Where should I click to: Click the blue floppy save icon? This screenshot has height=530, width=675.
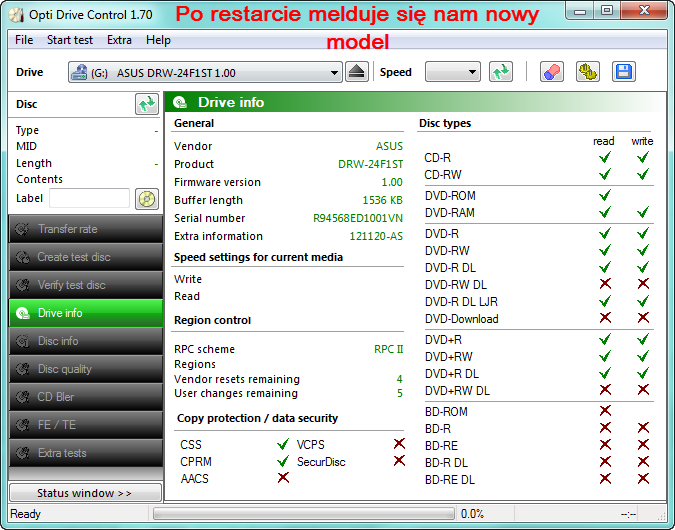[624, 72]
